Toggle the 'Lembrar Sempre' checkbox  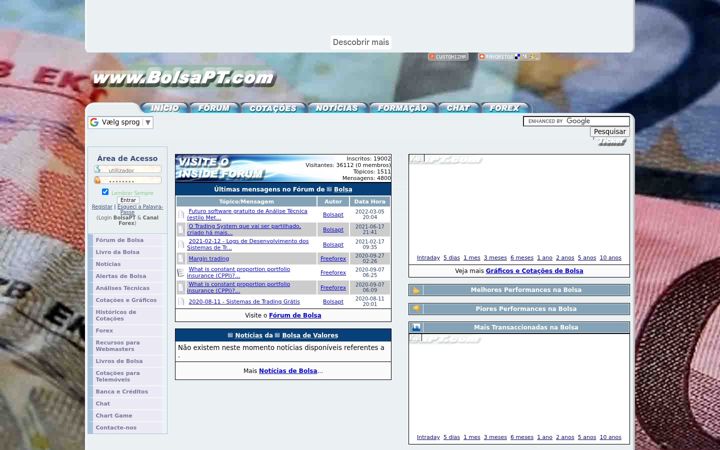[x=105, y=192]
